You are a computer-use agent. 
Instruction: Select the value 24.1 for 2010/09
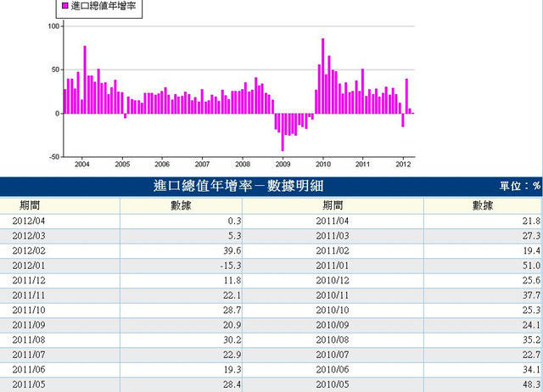coord(483,325)
